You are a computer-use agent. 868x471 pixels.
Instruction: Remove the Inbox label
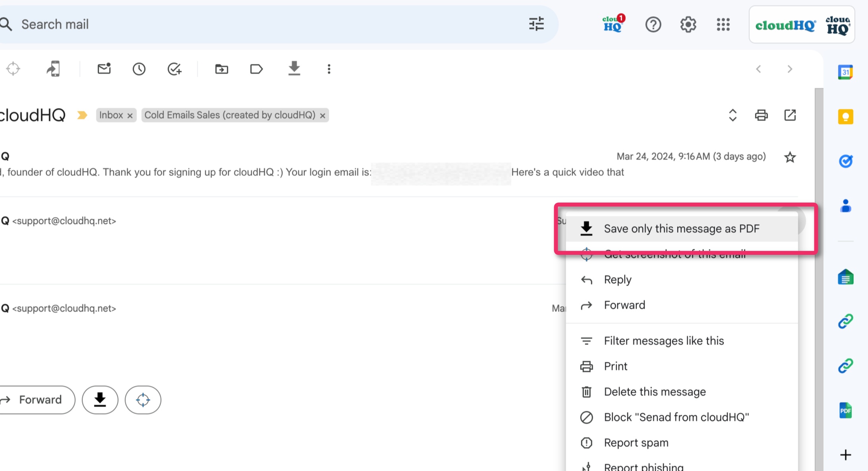coord(130,116)
